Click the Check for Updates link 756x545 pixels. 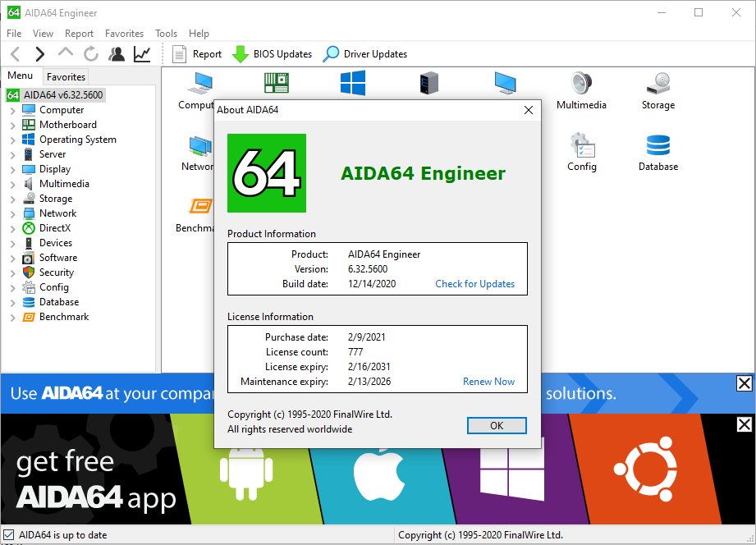click(475, 284)
